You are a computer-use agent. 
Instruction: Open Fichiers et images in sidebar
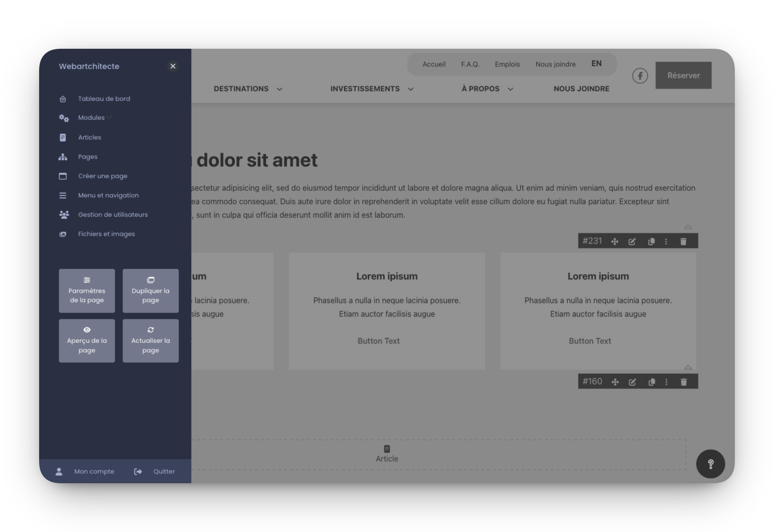pos(106,234)
